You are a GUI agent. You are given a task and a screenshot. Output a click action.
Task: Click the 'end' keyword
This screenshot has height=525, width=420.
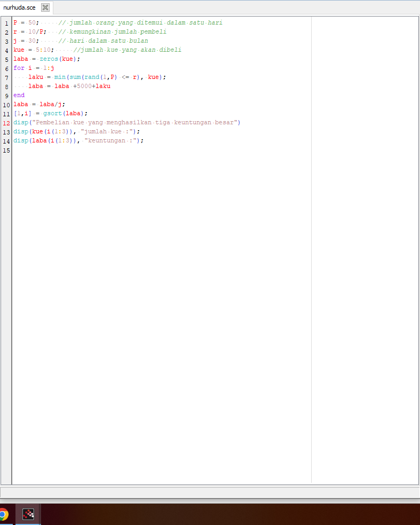pyautogui.click(x=19, y=95)
